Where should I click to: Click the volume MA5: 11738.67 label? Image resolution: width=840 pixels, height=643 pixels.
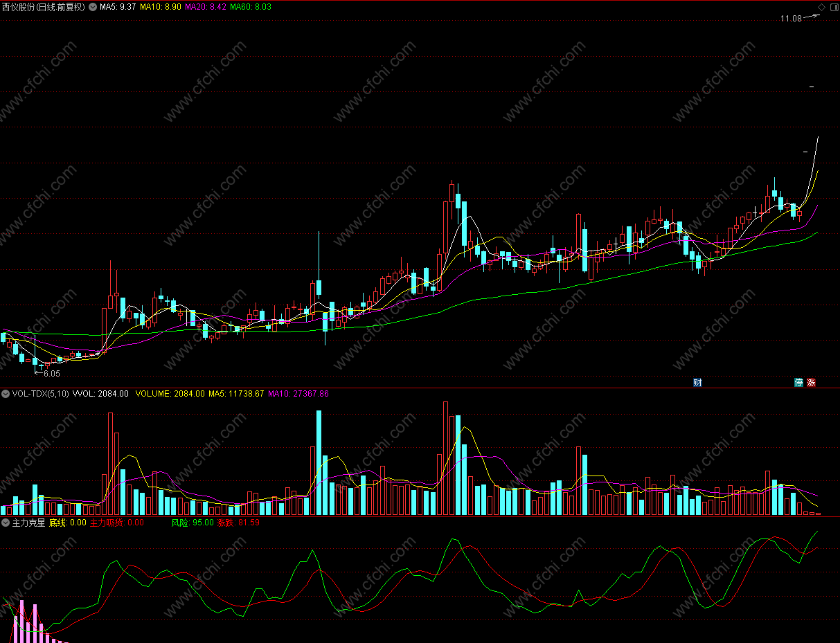[236, 394]
